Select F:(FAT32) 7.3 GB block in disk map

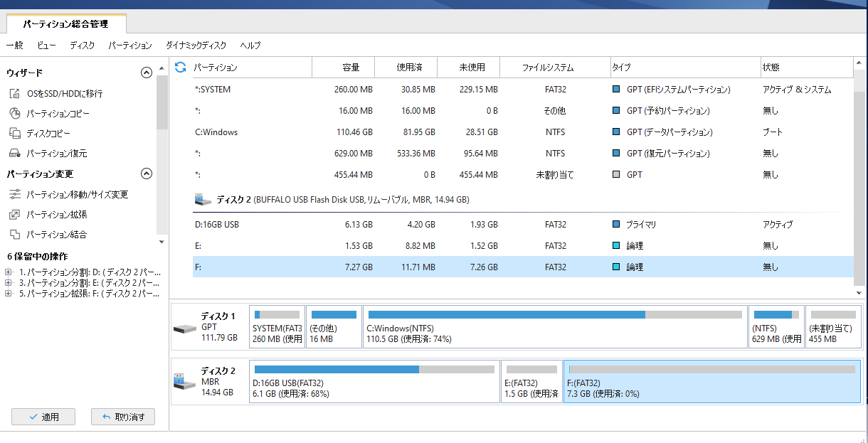[x=711, y=381]
